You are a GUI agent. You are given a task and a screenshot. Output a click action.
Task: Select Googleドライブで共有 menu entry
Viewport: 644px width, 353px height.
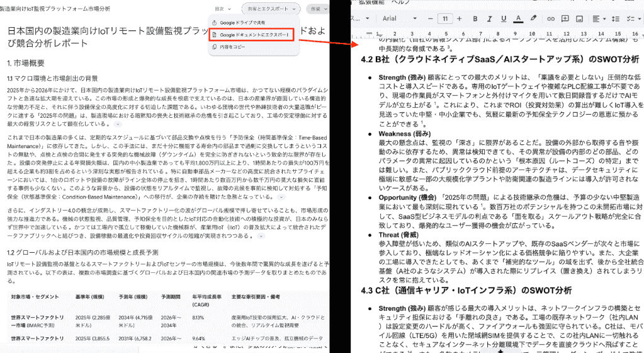pyautogui.click(x=254, y=23)
